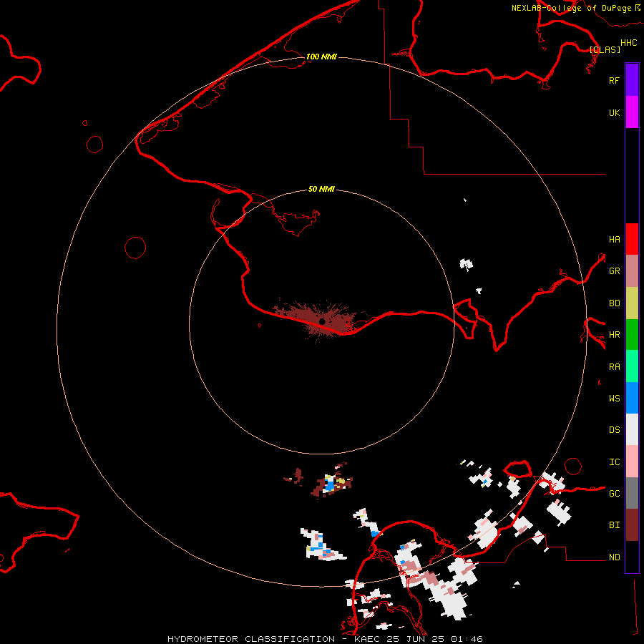The height and width of the screenshot is (644, 644).
Task: Select the BI biological brown swatch
Action: pyautogui.click(x=632, y=525)
